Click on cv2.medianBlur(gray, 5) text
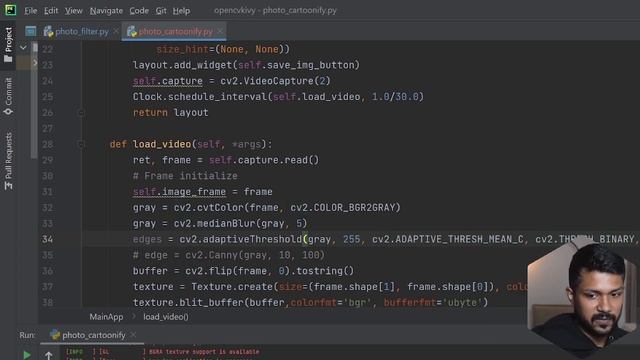Image resolution: width=640 pixels, height=360 pixels. point(240,224)
